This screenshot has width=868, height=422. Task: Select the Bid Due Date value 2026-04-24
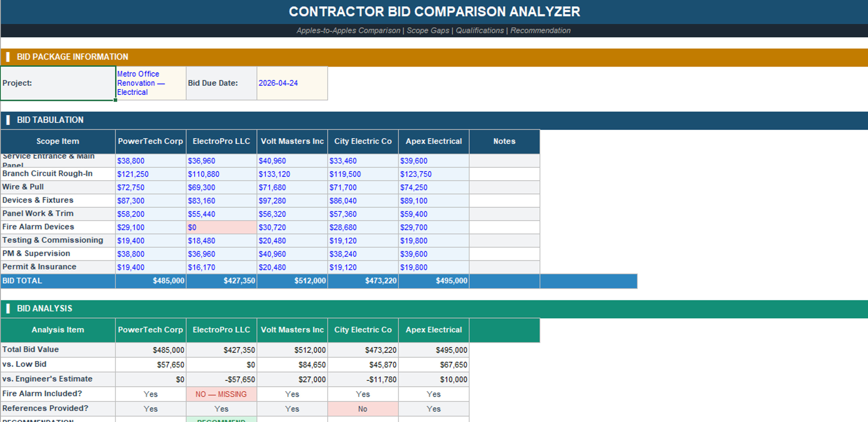[x=292, y=83]
